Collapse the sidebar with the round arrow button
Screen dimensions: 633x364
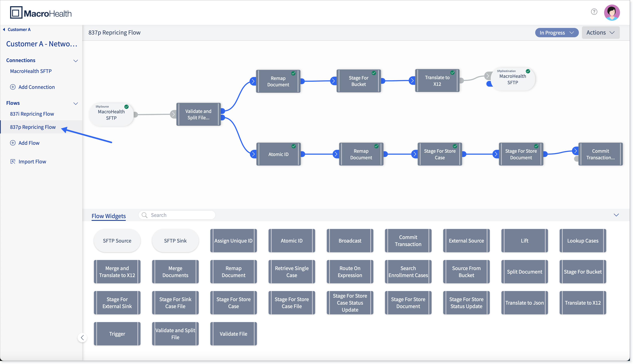82,337
